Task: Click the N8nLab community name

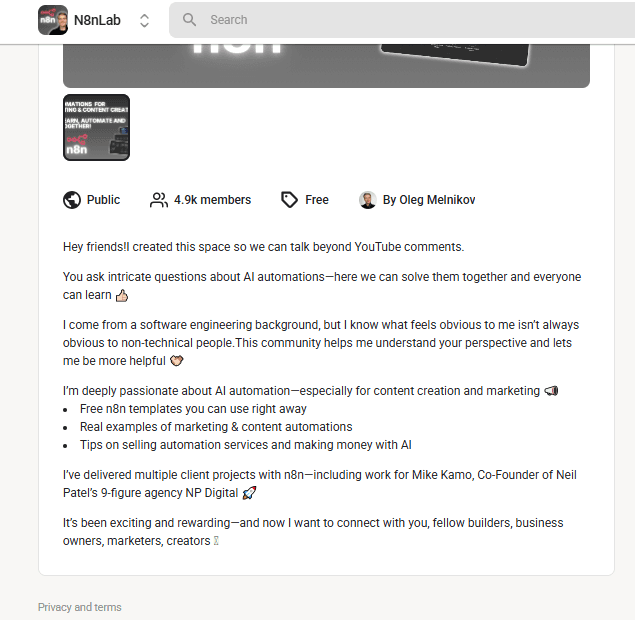Action: pos(97,20)
